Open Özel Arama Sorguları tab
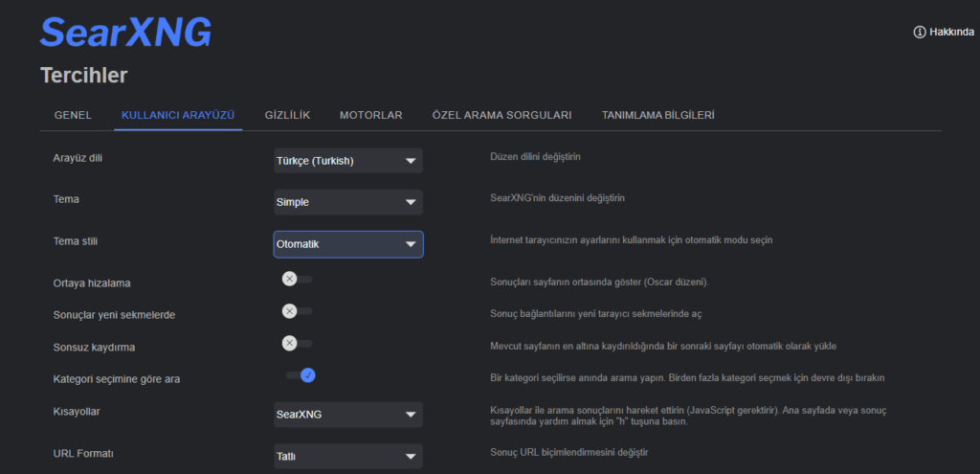The image size is (980, 474). pos(501,115)
